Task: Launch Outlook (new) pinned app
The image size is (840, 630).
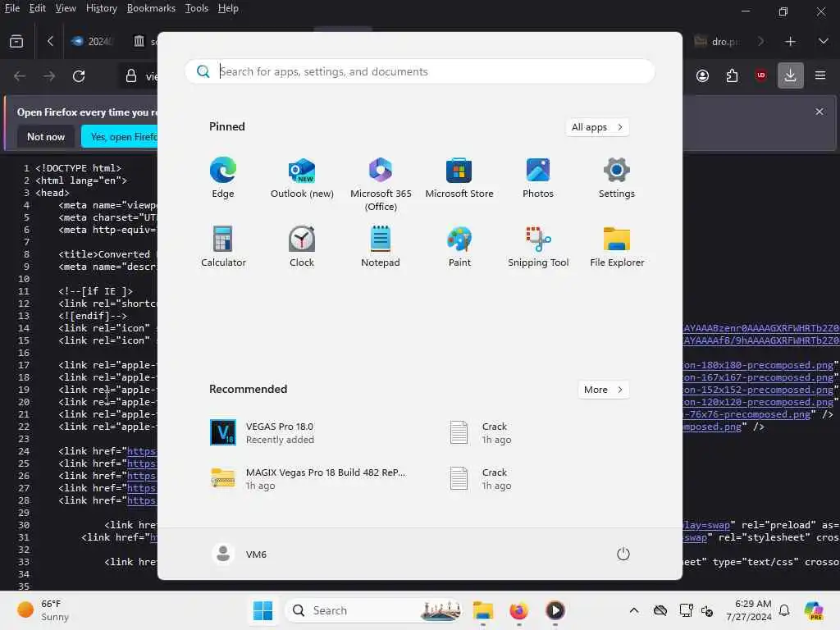Action: [x=302, y=177]
